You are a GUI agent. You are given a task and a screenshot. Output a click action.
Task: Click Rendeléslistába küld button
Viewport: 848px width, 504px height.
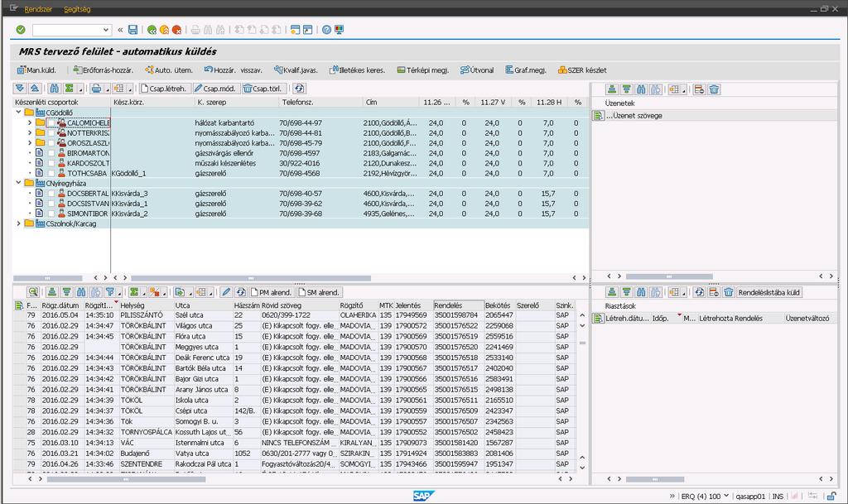[768, 292]
